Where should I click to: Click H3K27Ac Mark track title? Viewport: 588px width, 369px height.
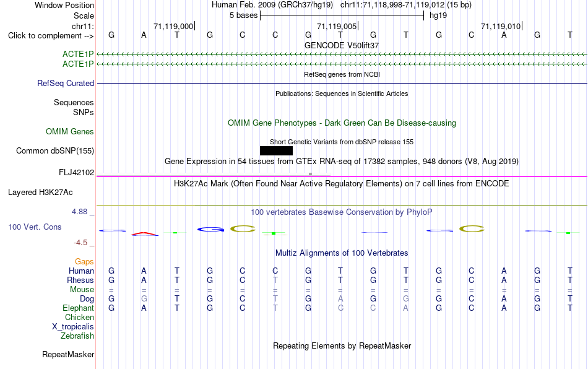[342, 184]
